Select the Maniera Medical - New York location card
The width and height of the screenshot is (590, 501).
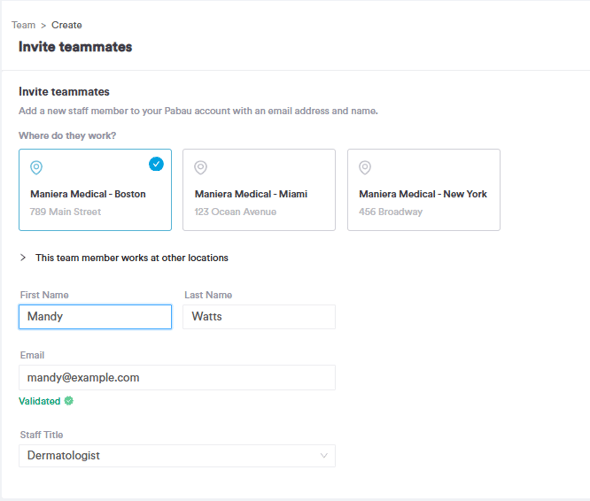click(424, 190)
